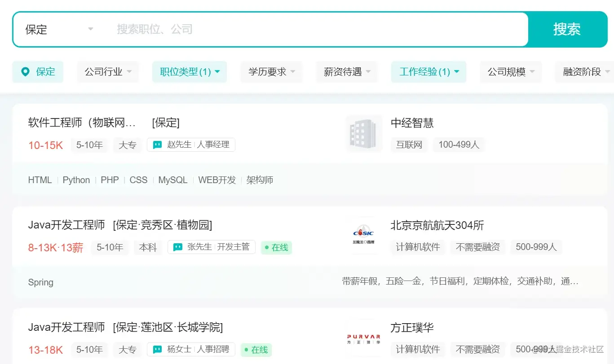Screen dimensions: 614x364
Task: Open the CASIC 北京京航航天304所 logo
Action: (x=364, y=236)
